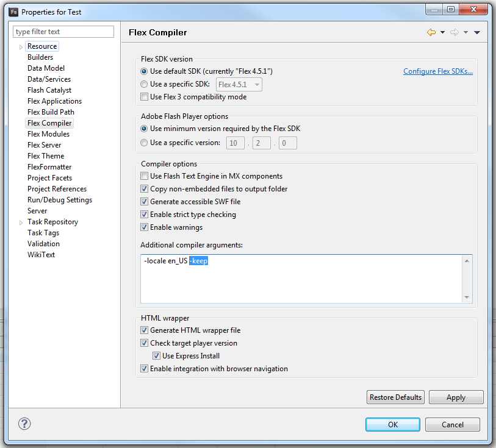Screen dimensions: 496x448
Task: Close the Properties for Test dialog
Action: [x=473, y=10]
